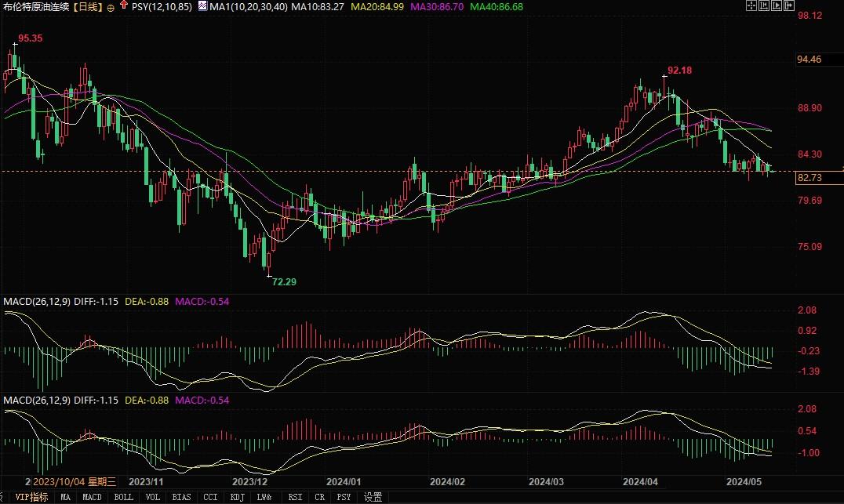This screenshot has height=504, width=844.
Task: Click the 布伦特原油连续 instrument title
Action: click(x=37, y=7)
